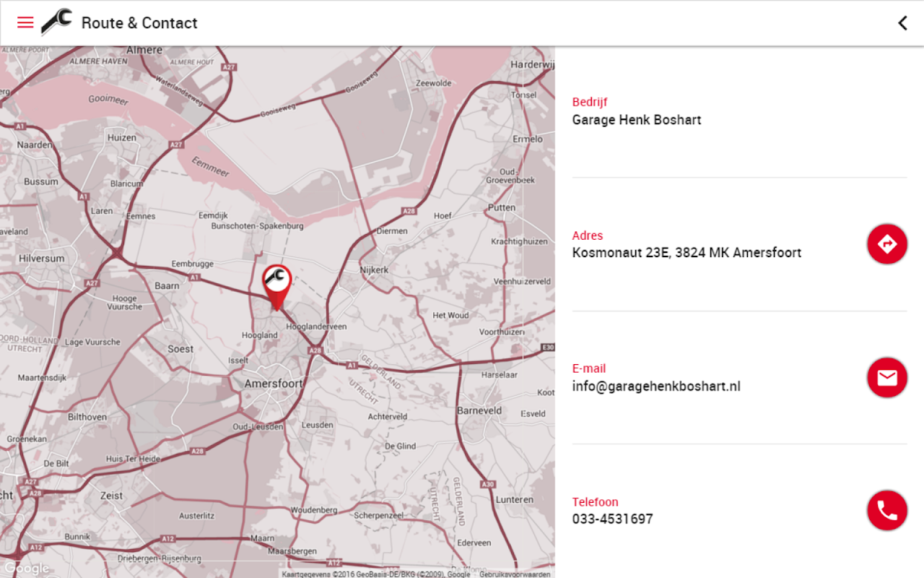Click the Bedrijf label
The width and height of the screenshot is (924, 578).
(590, 103)
